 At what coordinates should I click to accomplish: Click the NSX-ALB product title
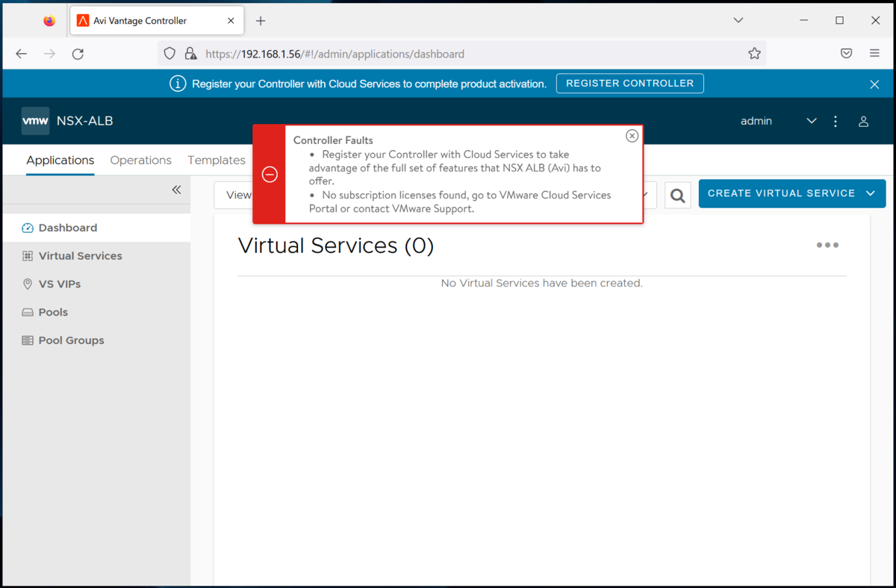coord(84,121)
